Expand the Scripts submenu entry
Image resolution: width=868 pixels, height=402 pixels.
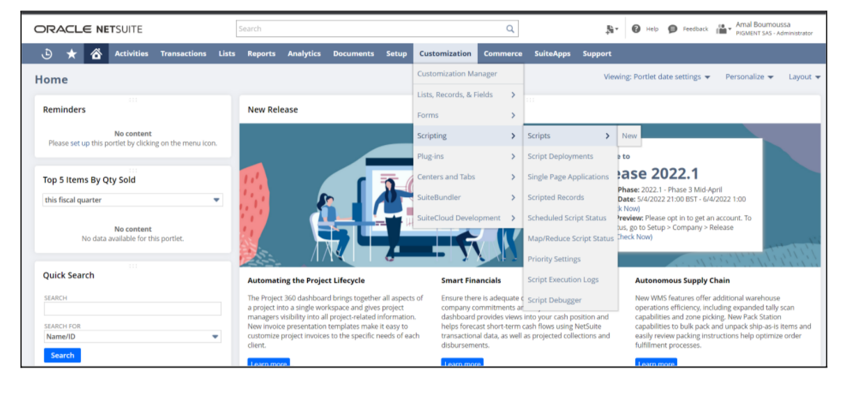pos(571,136)
